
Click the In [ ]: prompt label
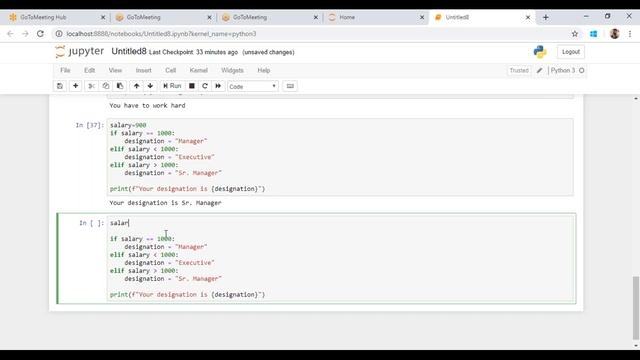[91, 223]
